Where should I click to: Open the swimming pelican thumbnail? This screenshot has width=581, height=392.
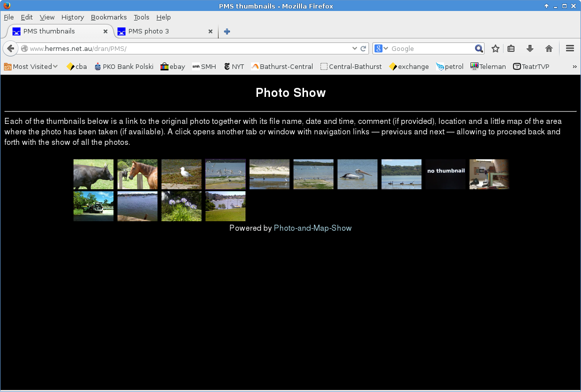[x=357, y=174]
